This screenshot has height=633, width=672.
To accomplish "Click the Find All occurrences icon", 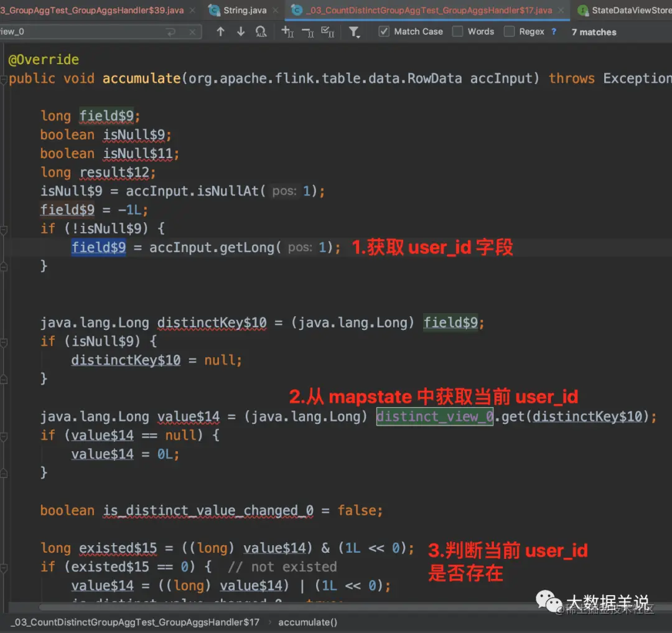I will click(x=261, y=32).
